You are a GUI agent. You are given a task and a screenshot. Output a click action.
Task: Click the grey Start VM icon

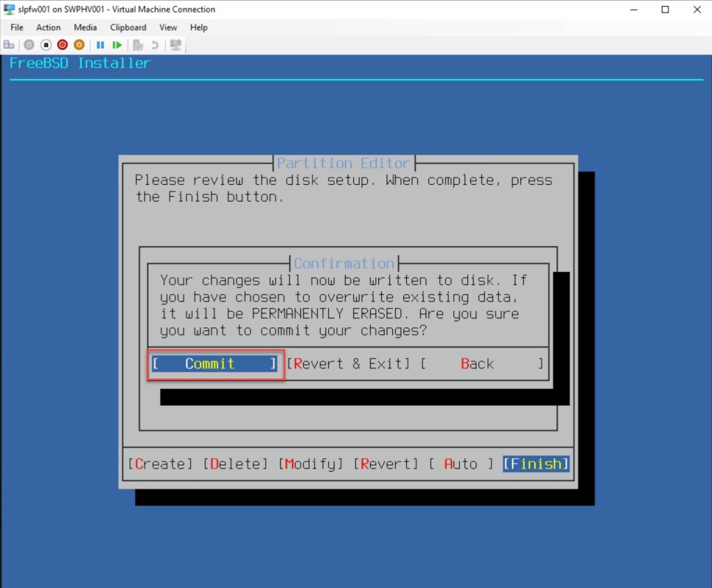pyautogui.click(x=29, y=44)
